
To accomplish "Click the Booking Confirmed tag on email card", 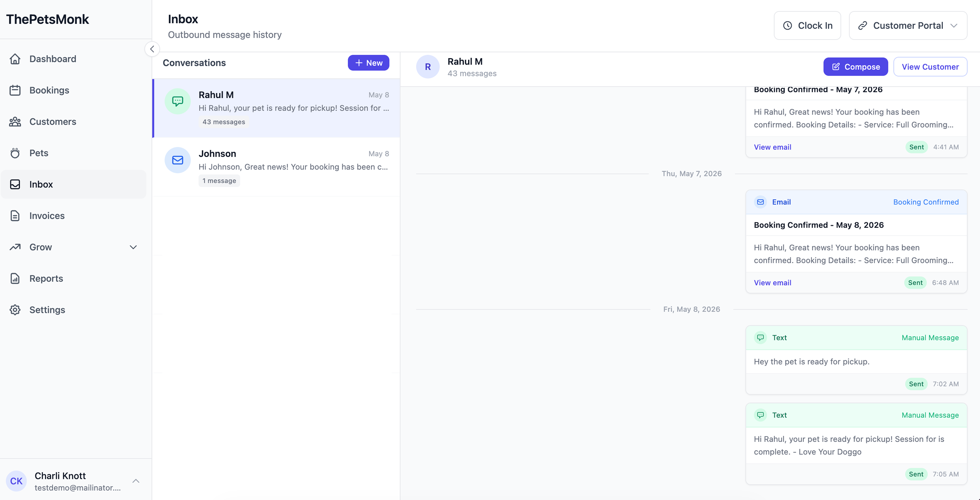I will pyautogui.click(x=926, y=202).
